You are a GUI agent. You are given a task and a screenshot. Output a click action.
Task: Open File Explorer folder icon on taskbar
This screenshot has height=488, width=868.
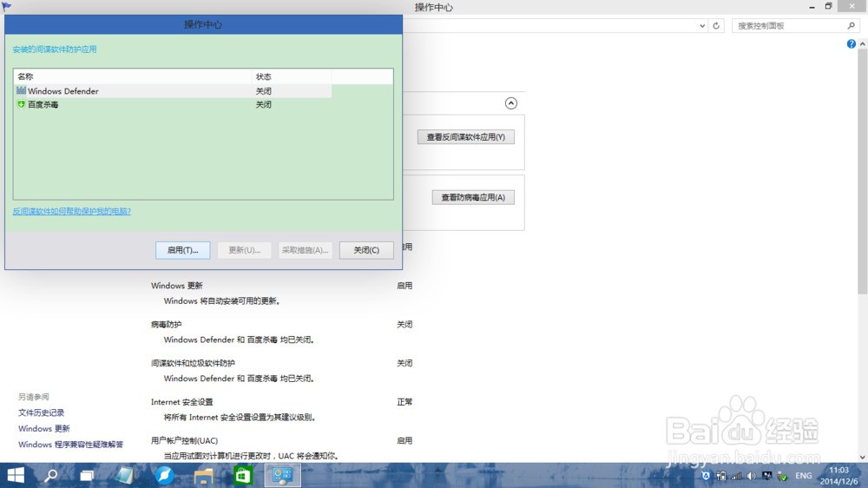click(x=203, y=476)
